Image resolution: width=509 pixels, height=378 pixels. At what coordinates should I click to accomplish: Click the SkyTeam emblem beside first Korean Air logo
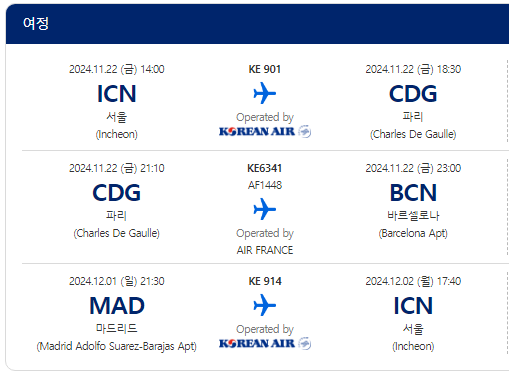pos(305,131)
